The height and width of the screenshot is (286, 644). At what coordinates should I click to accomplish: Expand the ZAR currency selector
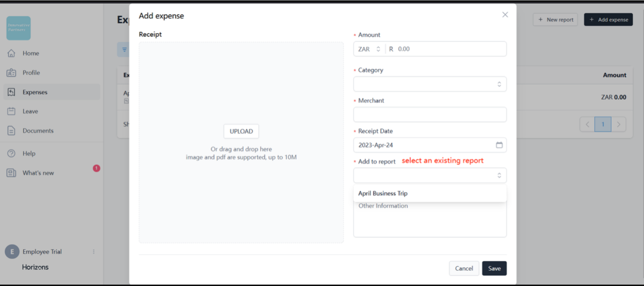tap(369, 49)
